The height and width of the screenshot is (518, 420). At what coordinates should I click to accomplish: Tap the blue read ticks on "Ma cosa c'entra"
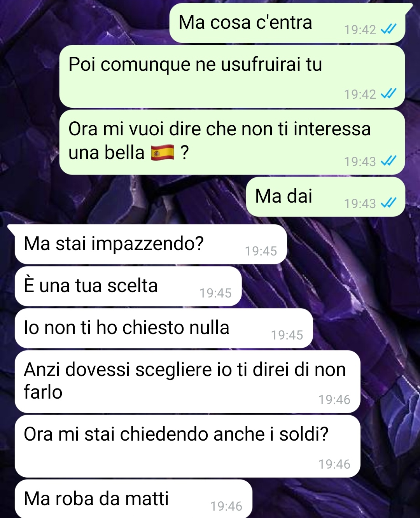point(388,29)
